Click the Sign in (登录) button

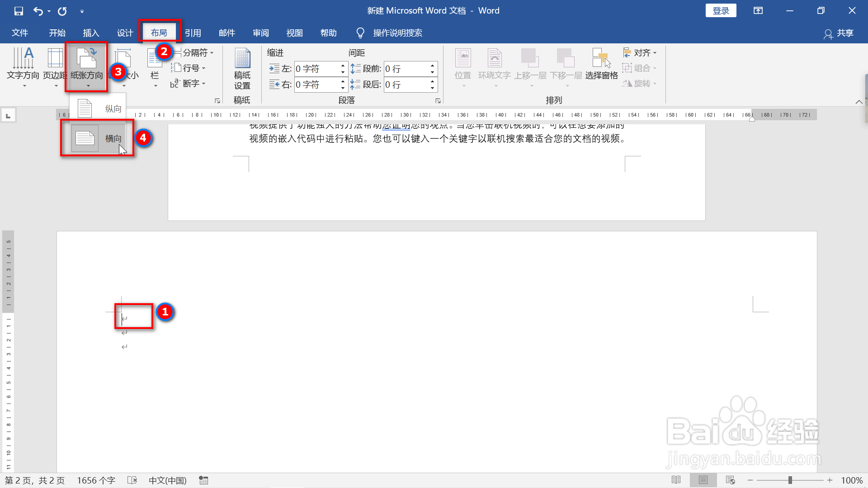point(721,11)
